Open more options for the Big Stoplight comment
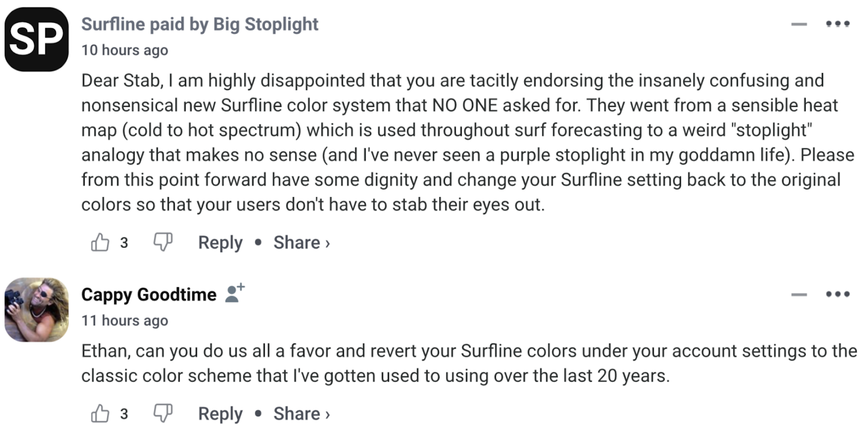Screen dimensions: 868x439 click(x=838, y=24)
